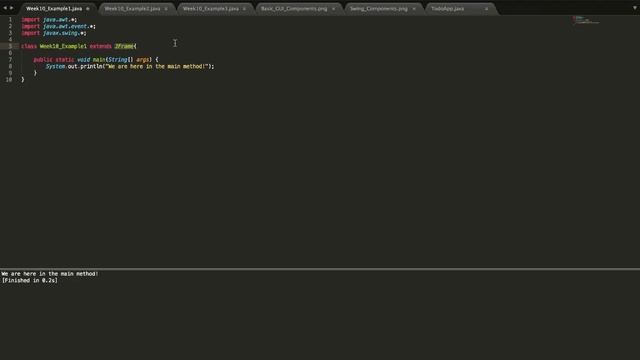The image size is (640, 360).
Task: Close the Week10_Example1.java tab
Action: pyautogui.click(x=88, y=9)
